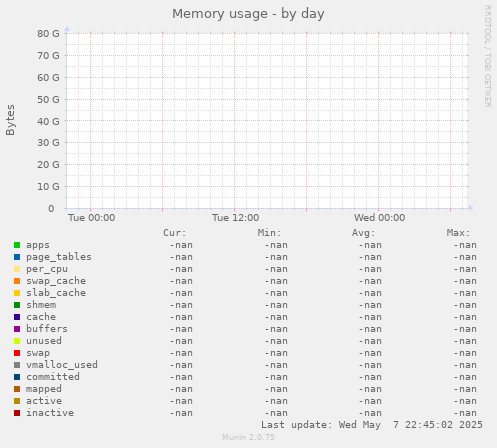
Task: Click the '80 G' y-axis label
Action: [48, 34]
